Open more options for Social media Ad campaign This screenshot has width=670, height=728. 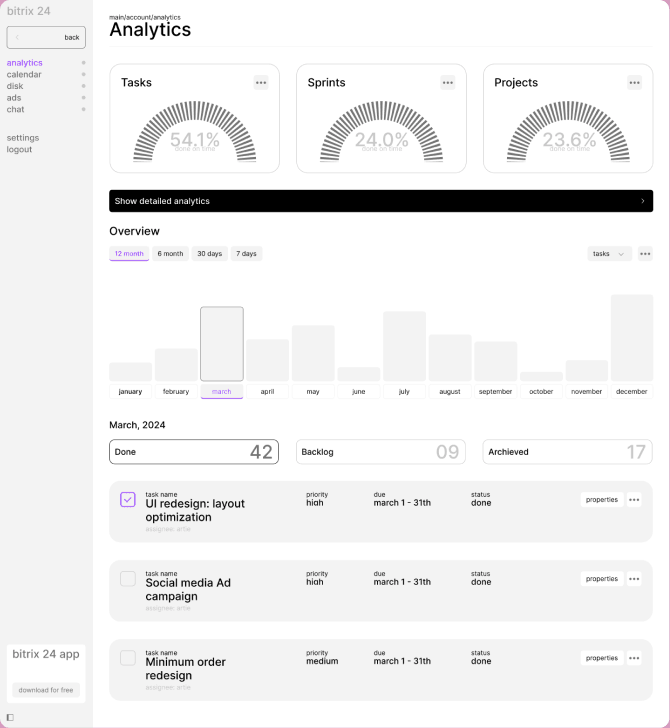pyautogui.click(x=634, y=579)
